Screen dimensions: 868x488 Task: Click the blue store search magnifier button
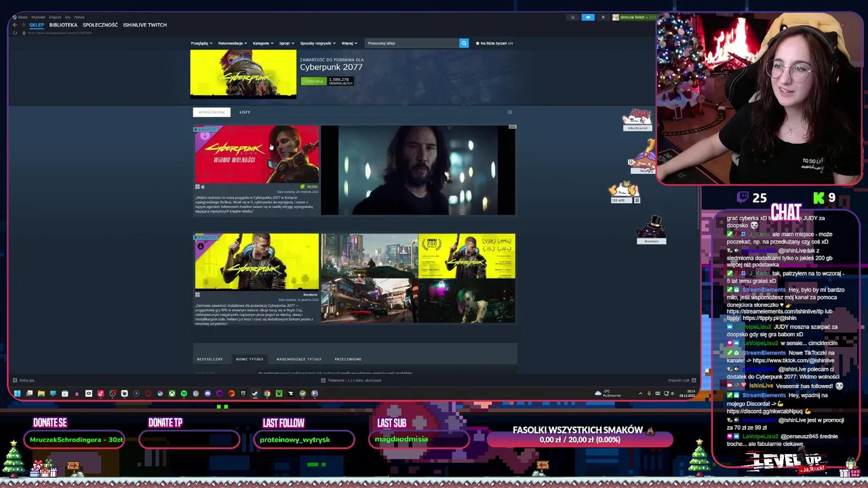coord(464,43)
